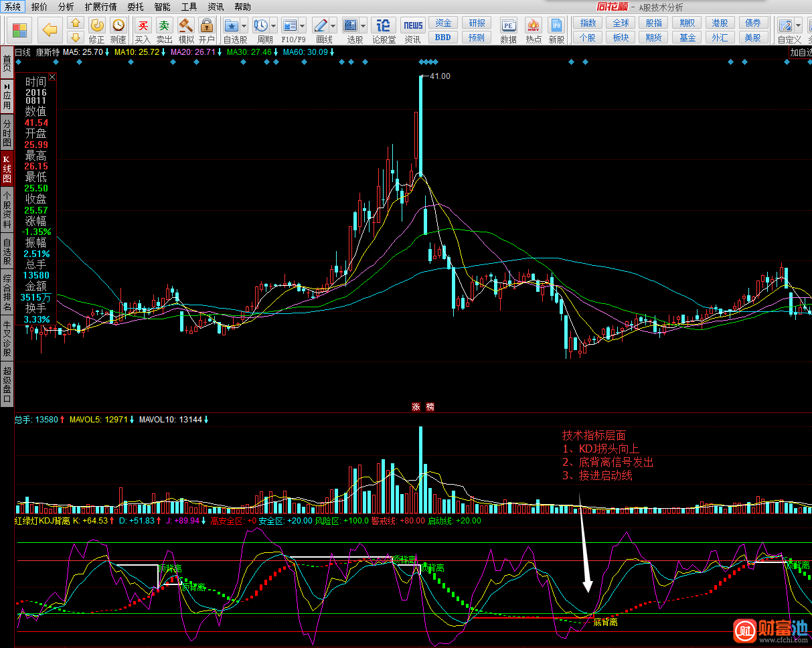This screenshot has width=812, height=648.
Task: Open the 热点 hot topics flame icon
Action: coord(534,25)
